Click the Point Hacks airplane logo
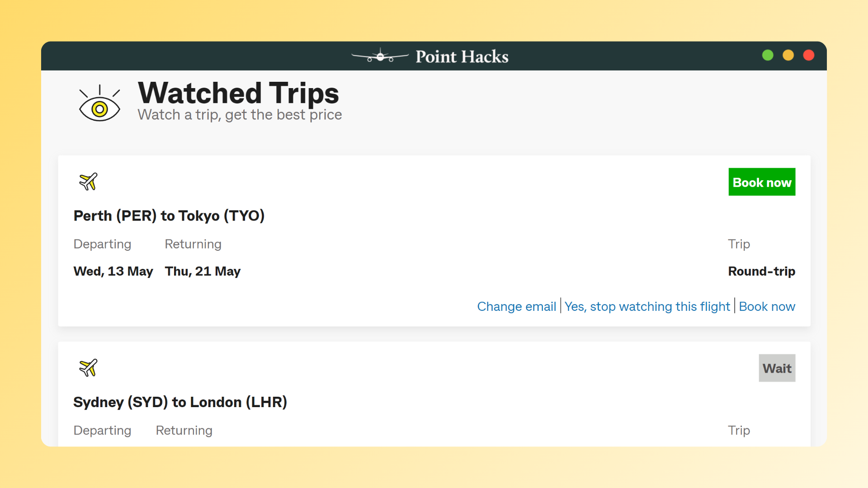Screen dimensions: 868x488 pos(380,56)
